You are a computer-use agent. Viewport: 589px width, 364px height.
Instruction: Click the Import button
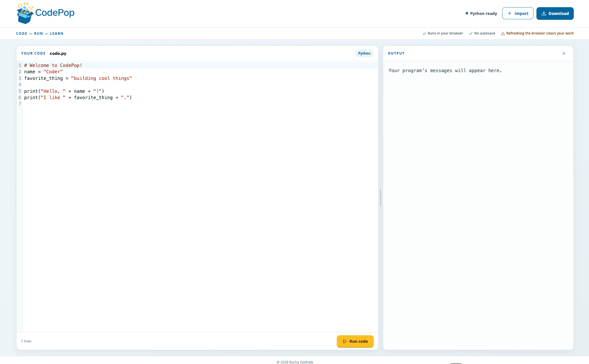tap(518, 13)
